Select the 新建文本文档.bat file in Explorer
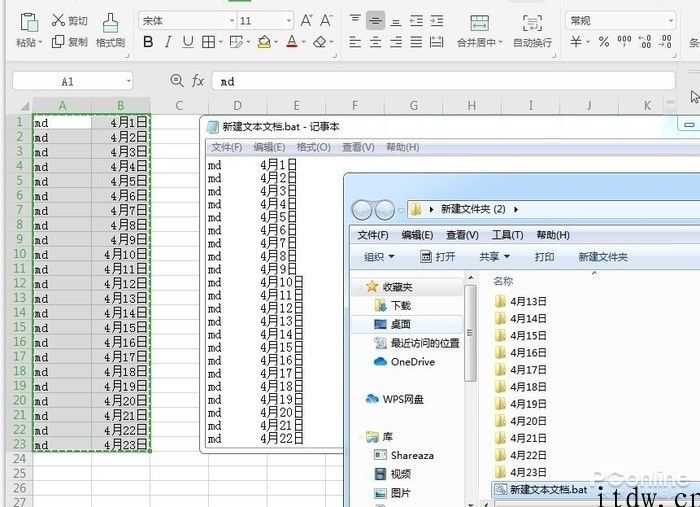700x507 pixels. pos(545,489)
